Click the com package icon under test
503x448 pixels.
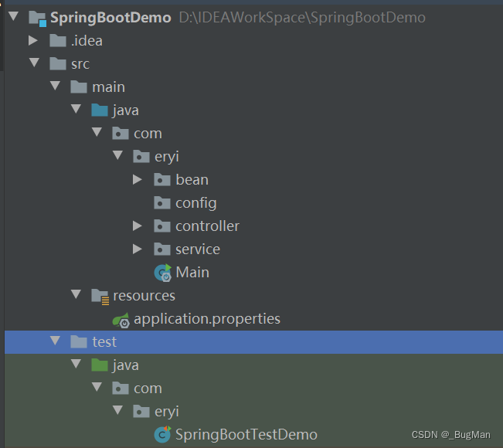point(121,389)
